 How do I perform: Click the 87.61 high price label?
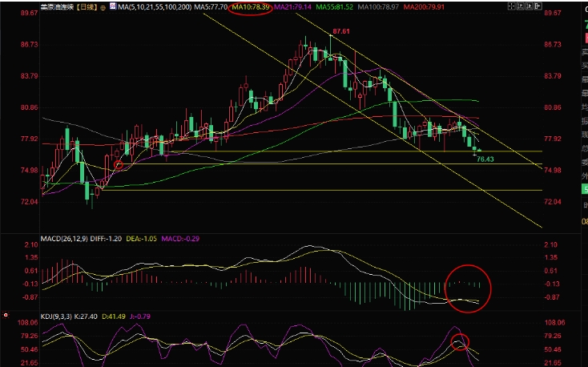pos(341,30)
